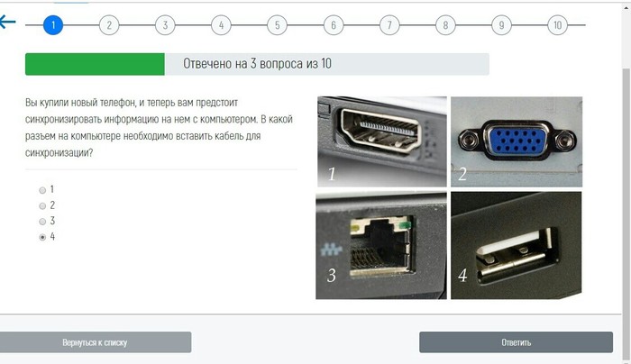
Task: Jump to question step 10 circle
Action: point(557,25)
